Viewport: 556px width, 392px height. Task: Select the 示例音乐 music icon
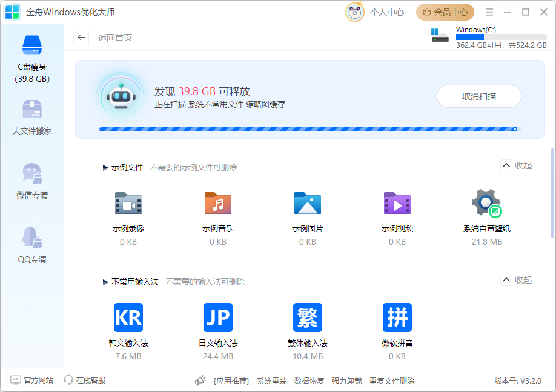click(x=217, y=204)
